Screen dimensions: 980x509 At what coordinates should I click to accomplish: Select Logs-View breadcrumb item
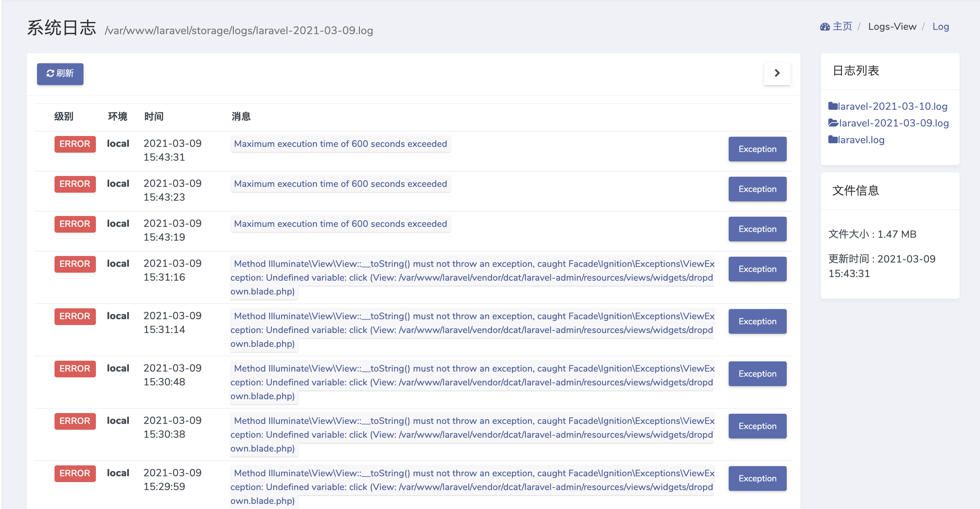(892, 27)
